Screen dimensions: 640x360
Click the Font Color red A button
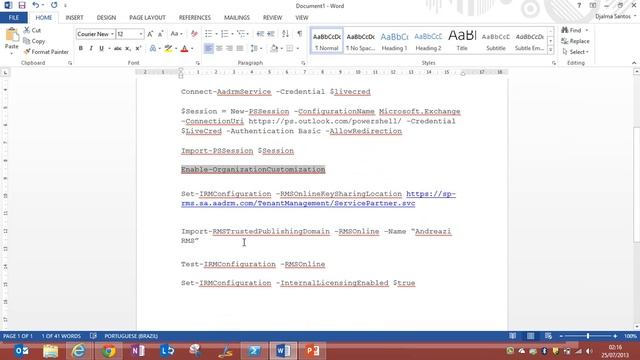tap(184, 49)
